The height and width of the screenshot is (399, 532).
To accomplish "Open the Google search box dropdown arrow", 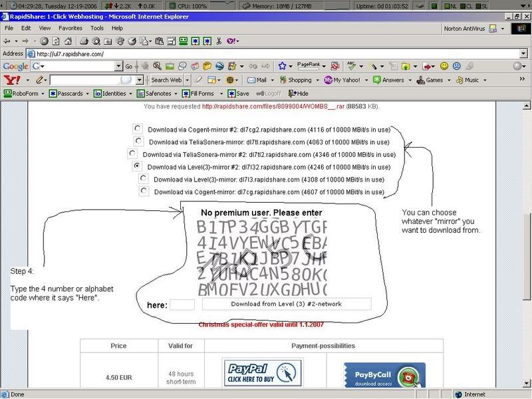I will pos(118,66).
